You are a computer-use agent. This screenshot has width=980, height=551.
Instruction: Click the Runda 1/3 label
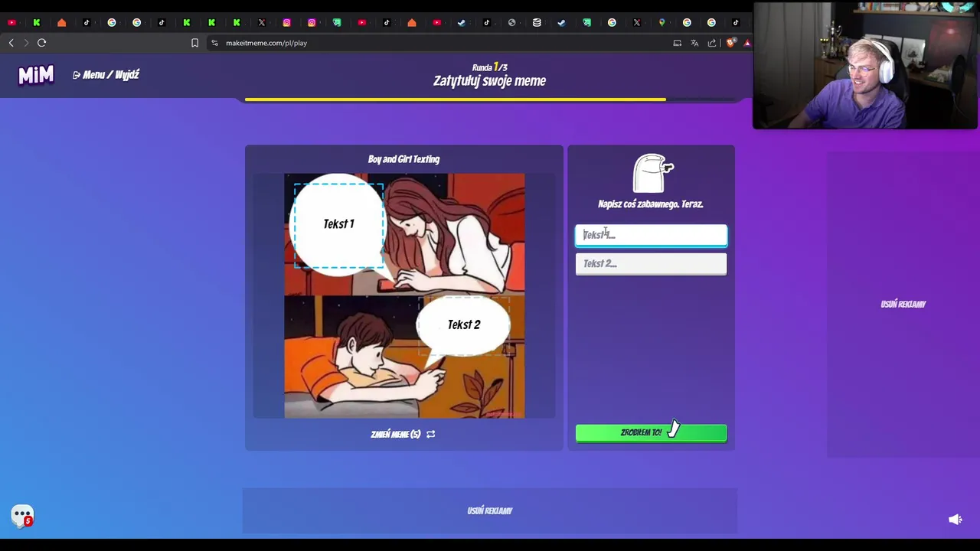490,67
